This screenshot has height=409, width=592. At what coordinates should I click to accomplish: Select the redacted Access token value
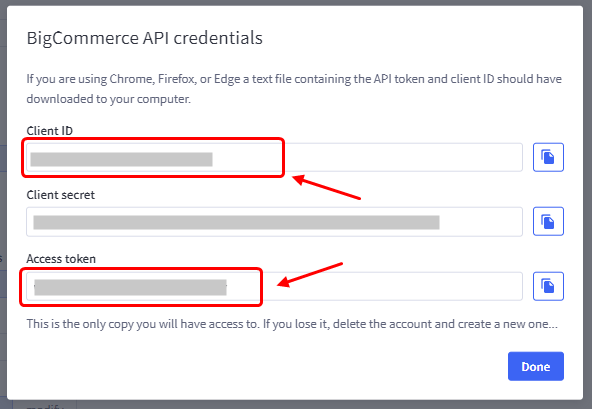point(130,287)
